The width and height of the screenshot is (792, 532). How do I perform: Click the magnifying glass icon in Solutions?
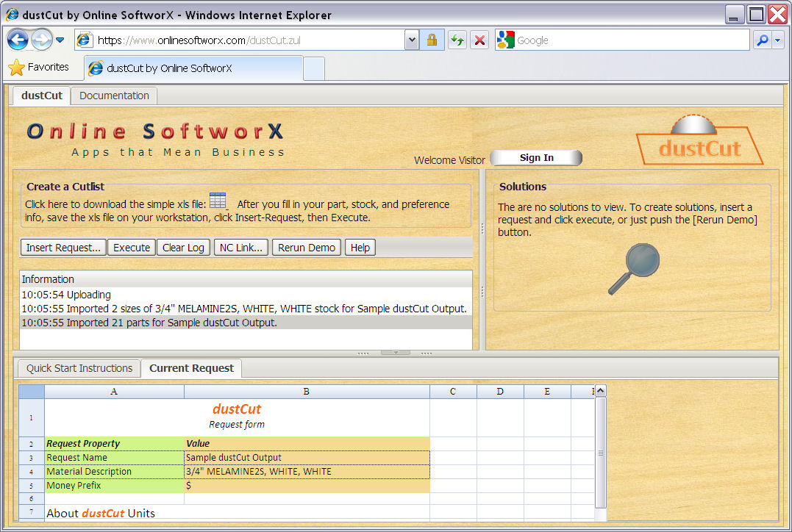(634, 269)
